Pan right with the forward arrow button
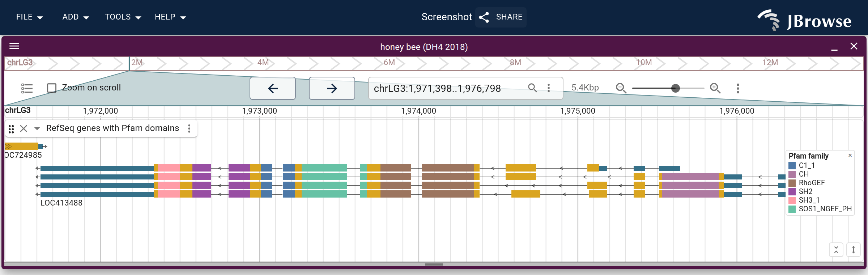This screenshot has height=275, width=868. pyautogui.click(x=332, y=88)
